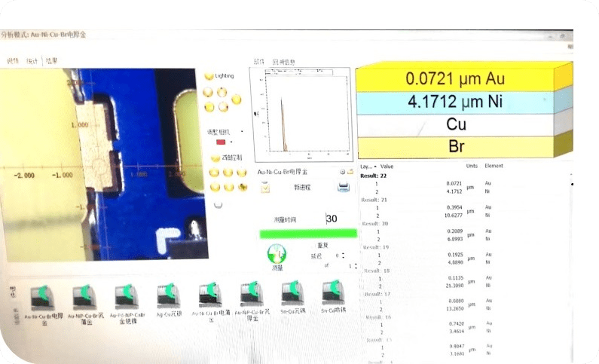Screen dimensions: 599x364
Task: Open the Sn-Cu 沉锡 application icon
Action: point(292,294)
